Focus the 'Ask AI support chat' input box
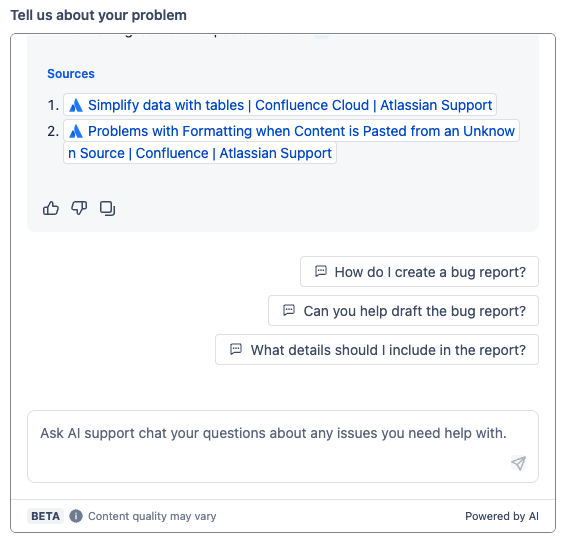The image size is (567, 540). (283, 446)
